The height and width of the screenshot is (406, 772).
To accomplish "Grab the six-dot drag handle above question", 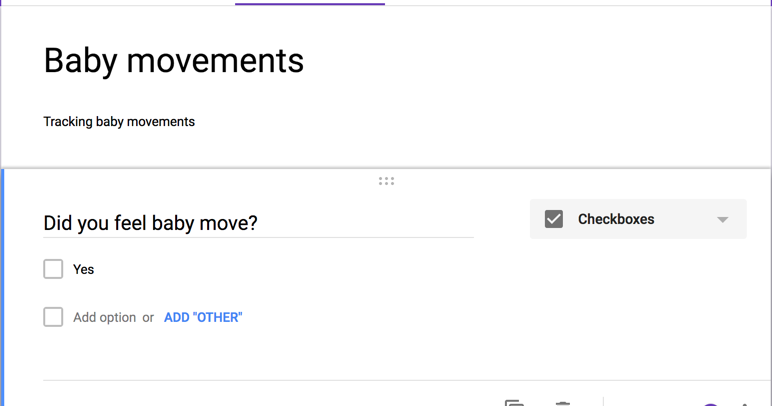I will pyautogui.click(x=386, y=181).
